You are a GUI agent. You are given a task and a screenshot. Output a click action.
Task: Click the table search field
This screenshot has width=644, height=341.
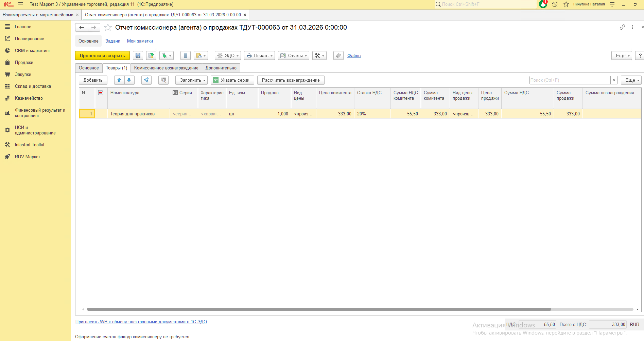[570, 80]
